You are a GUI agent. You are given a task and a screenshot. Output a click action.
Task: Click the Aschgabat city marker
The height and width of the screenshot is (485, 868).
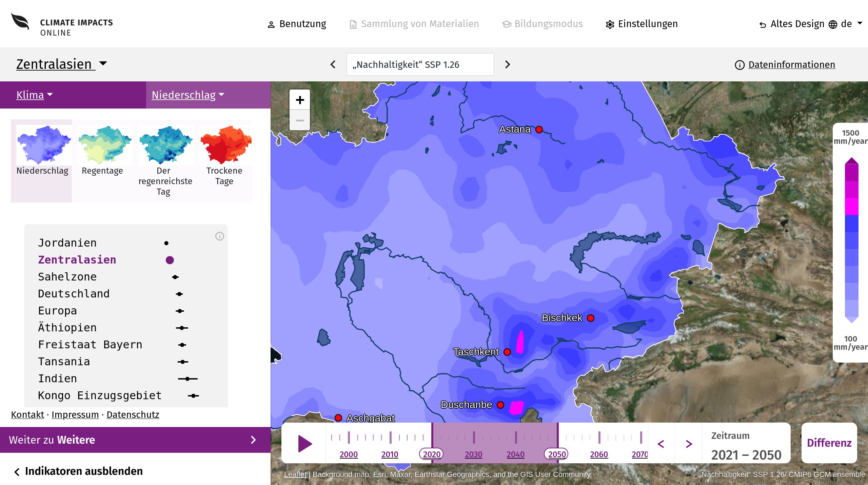tap(338, 418)
